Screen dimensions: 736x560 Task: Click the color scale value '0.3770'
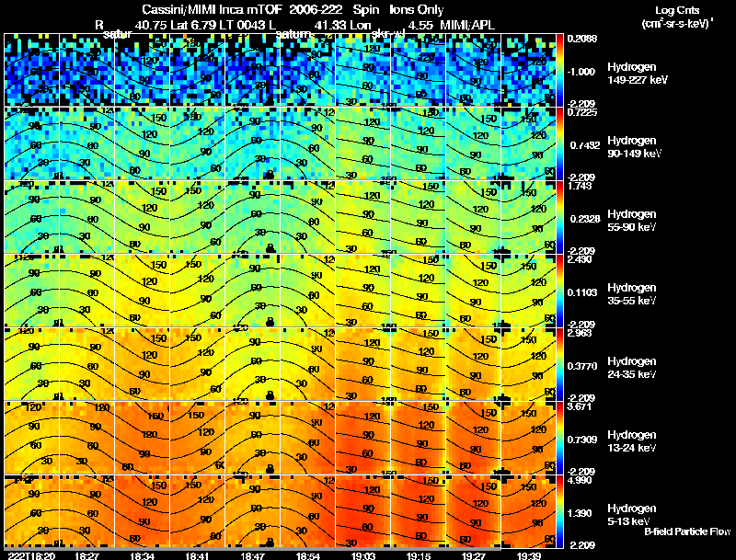582,366
